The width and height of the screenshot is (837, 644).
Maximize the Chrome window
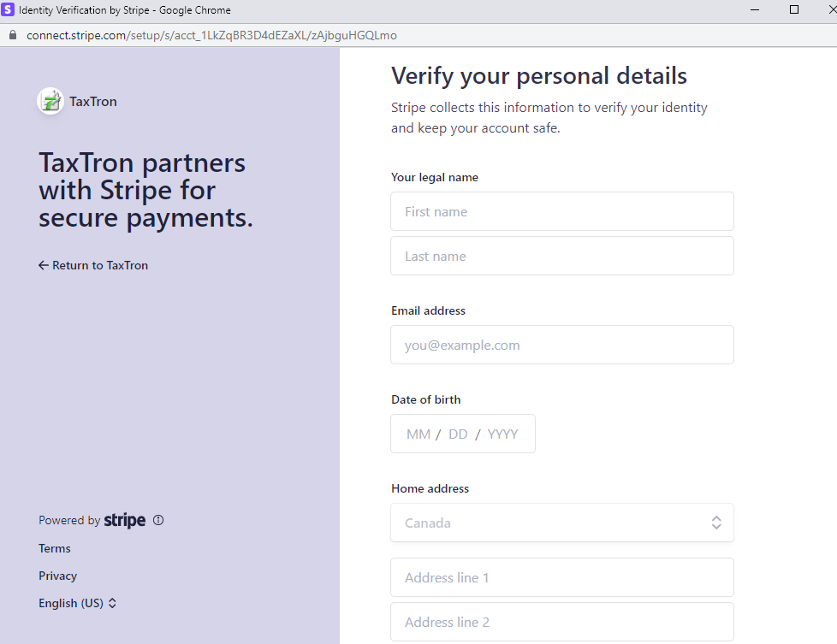pyautogui.click(x=794, y=9)
